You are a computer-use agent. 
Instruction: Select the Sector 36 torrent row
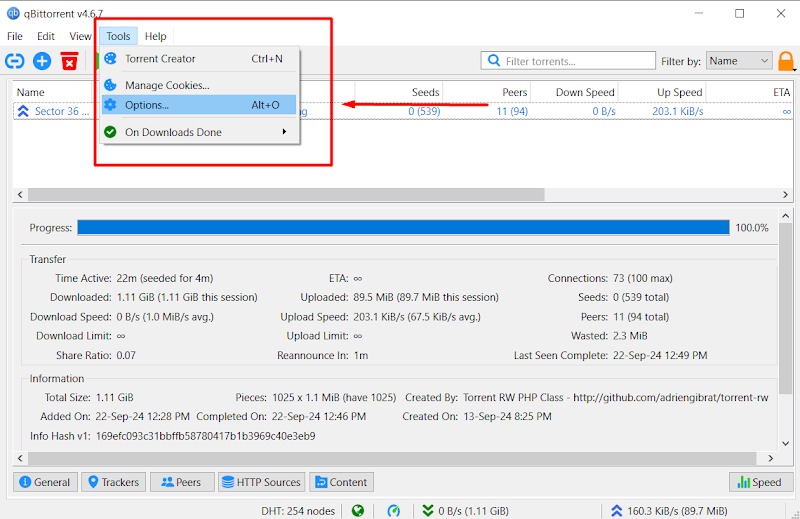click(403, 111)
